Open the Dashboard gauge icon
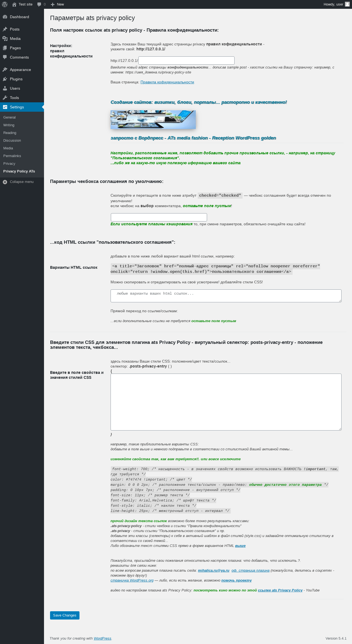352x644 pixels. [x=5, y=17]
